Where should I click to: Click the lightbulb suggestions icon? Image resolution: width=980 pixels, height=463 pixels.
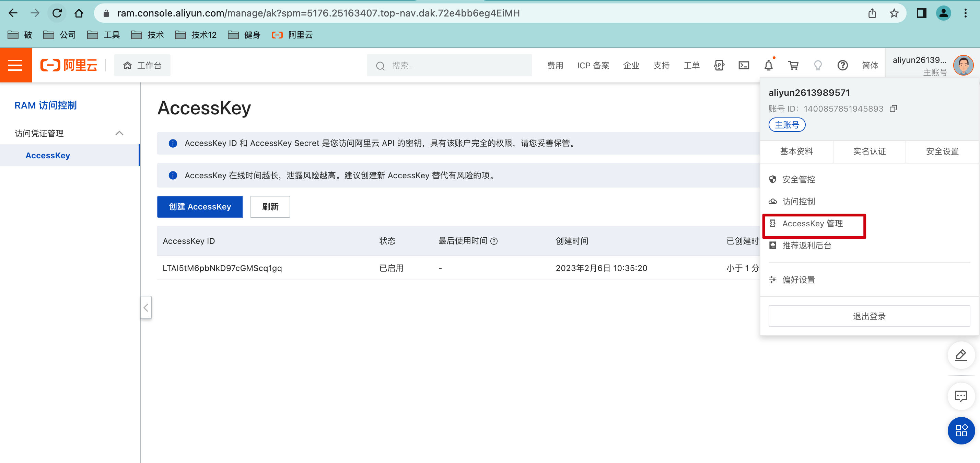click(x=818, y=66)
